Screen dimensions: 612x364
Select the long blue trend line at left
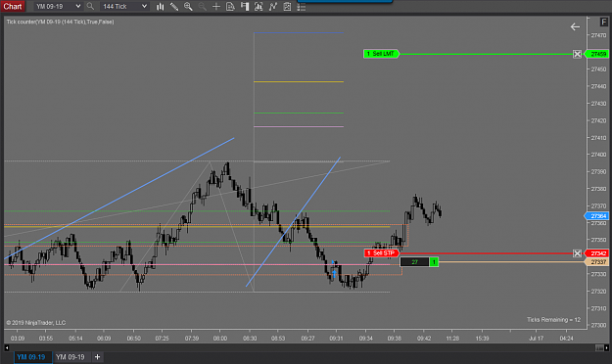point(119,199)
